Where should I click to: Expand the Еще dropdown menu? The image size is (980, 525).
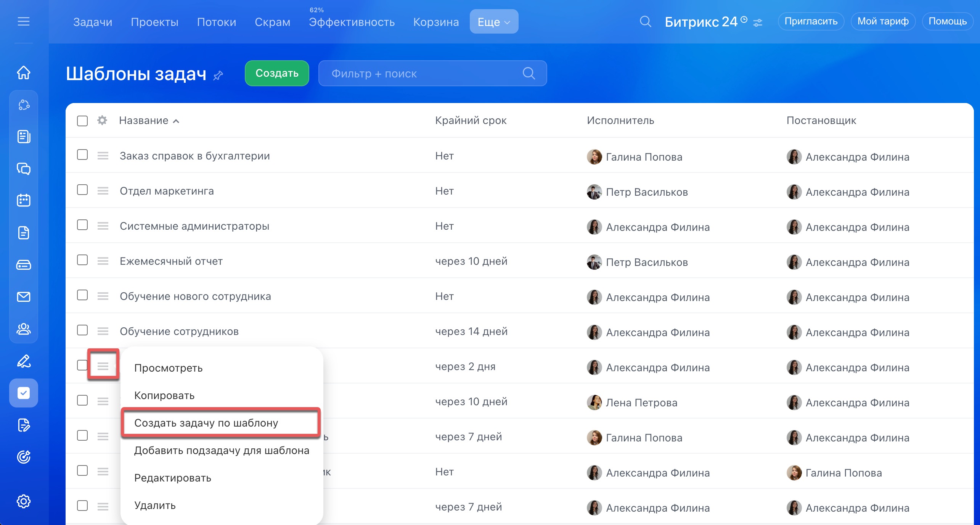pos(494,22)
